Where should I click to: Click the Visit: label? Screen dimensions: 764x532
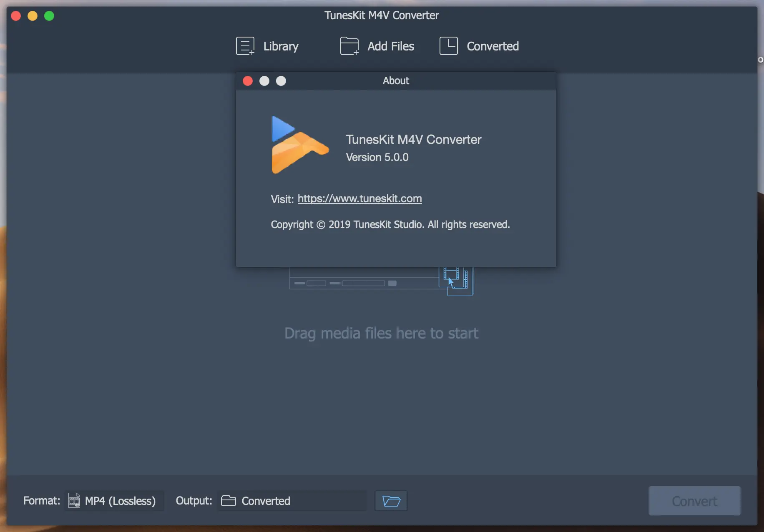tap(282, 199)
